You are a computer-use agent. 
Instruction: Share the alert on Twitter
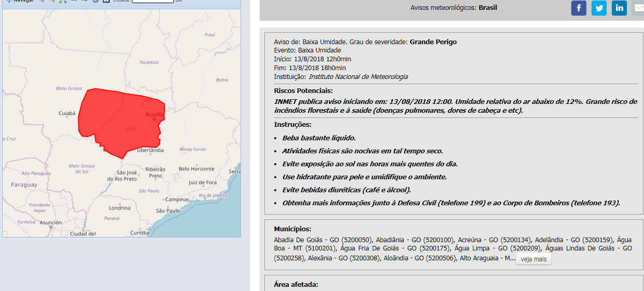pos(599,8)
